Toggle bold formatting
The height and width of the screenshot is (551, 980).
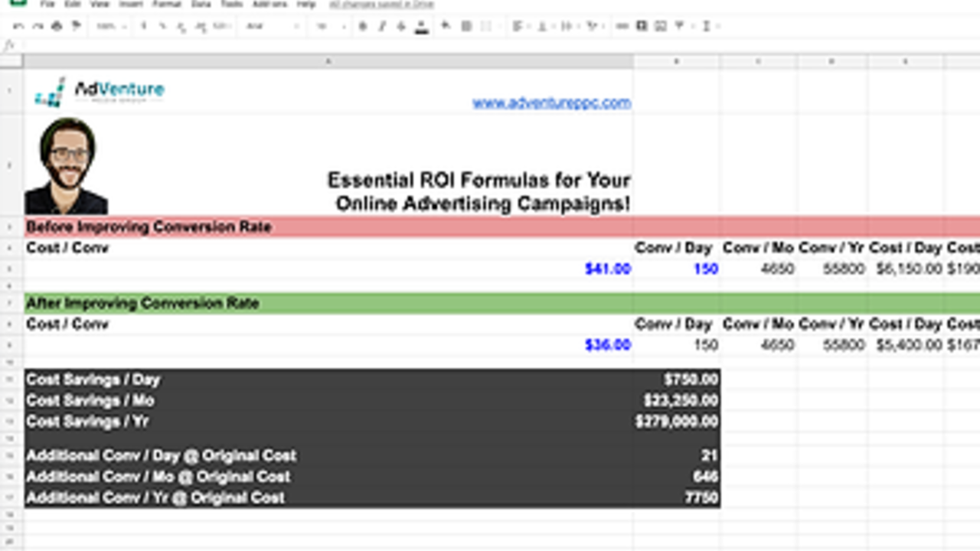click(x=363, y=26)
